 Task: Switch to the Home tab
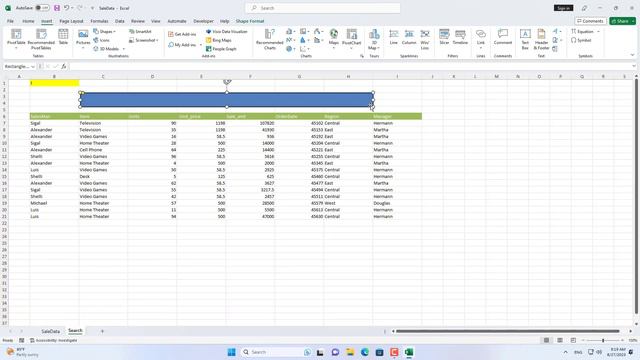(28, 21)
